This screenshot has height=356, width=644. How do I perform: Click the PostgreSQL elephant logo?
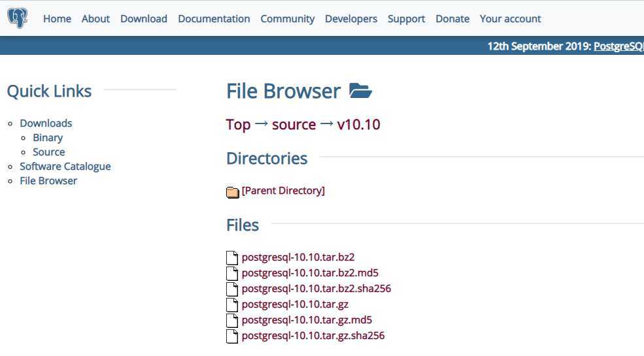(17, 18)
